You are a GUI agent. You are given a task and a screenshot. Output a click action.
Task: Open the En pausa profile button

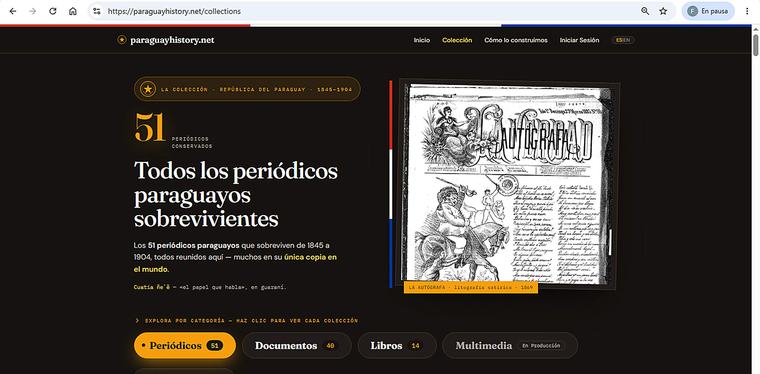click(708, 11)
